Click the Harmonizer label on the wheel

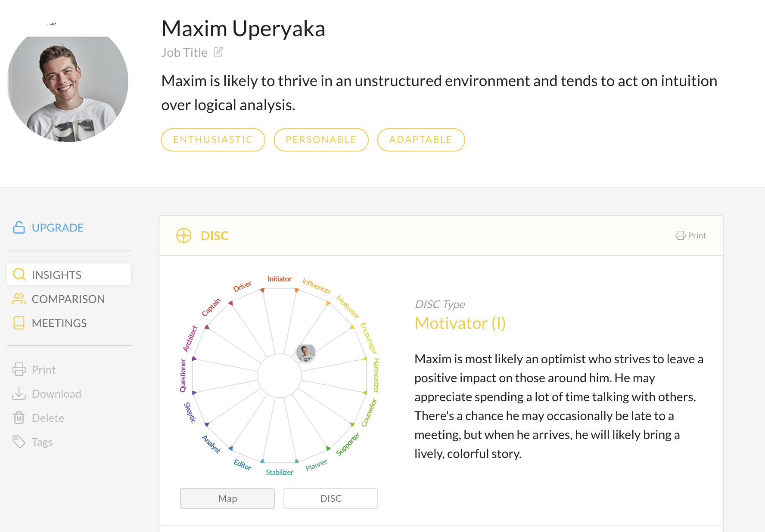(376, 375)
